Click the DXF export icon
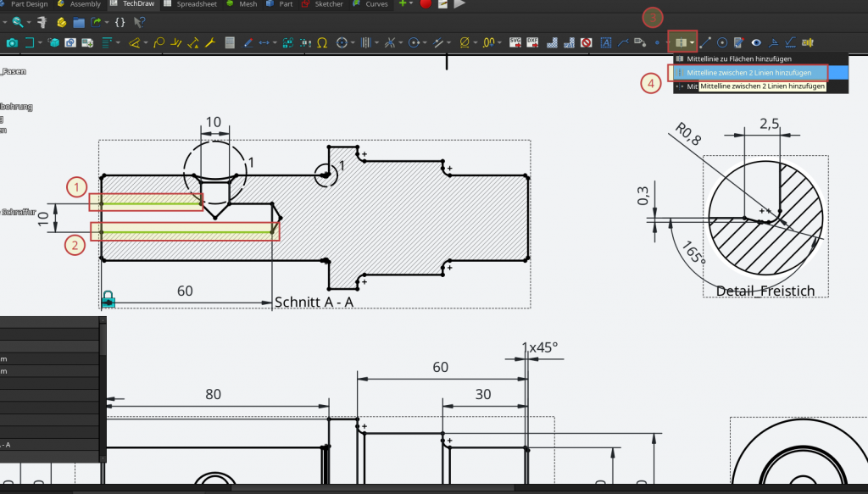This screenshot has height=494, width=868. (x=534, y=42)
